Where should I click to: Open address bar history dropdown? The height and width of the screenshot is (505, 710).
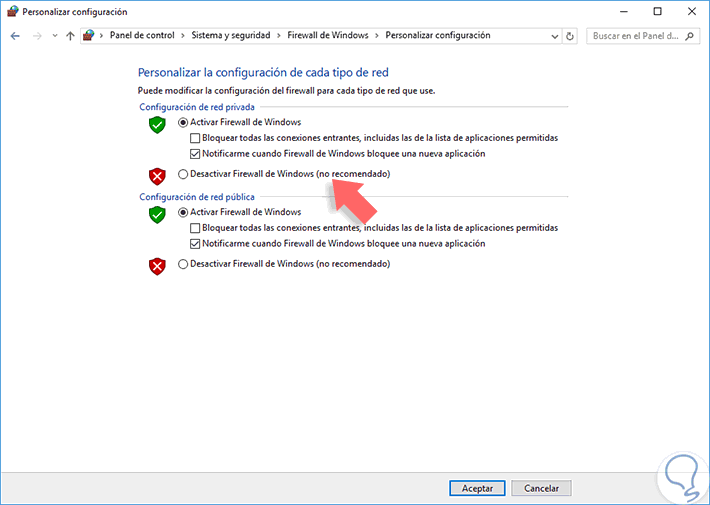tap(554, 36)
